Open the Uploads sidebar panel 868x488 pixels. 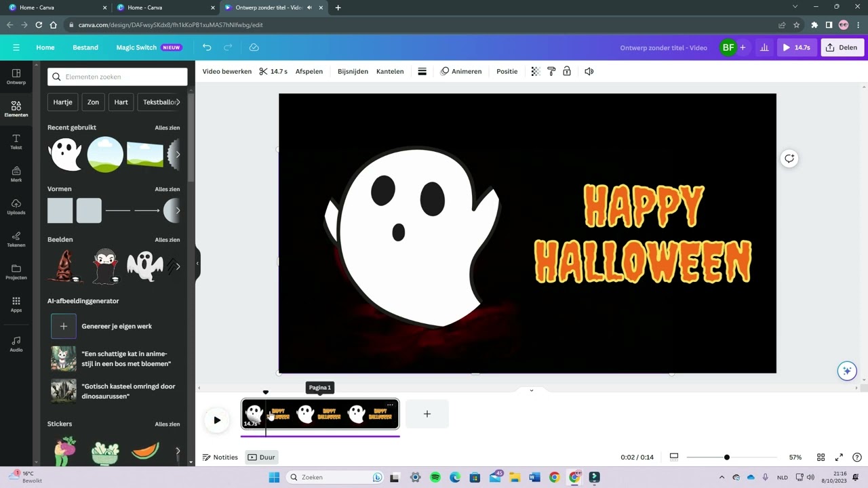pyautogui.click(x=16, y=207)
